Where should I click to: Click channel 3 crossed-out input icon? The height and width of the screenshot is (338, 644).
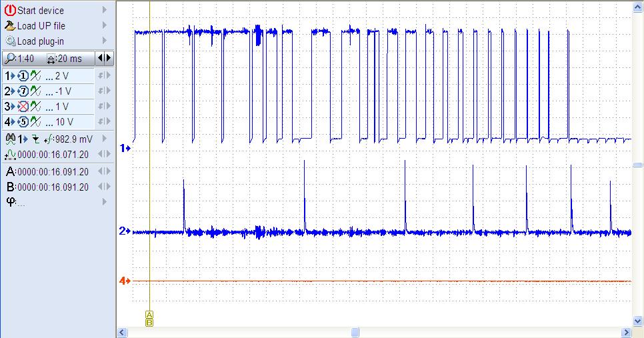tap(23, 107)
